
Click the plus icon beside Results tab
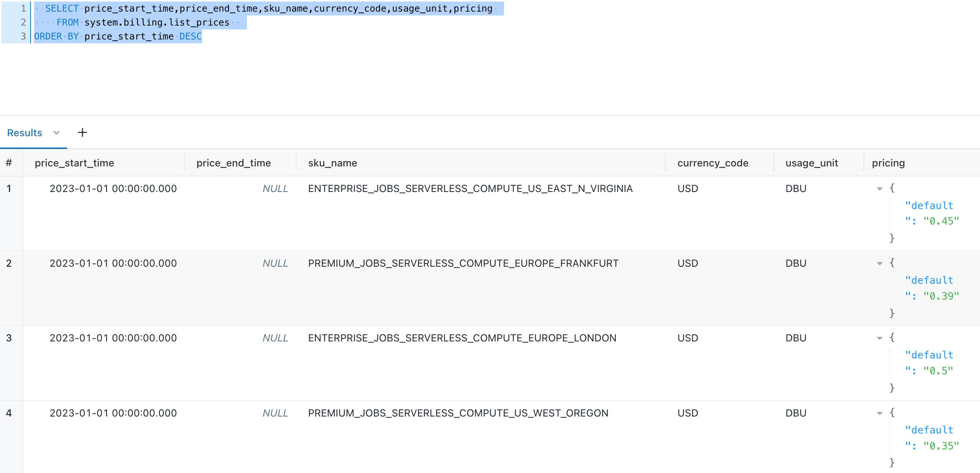[x=82, y=133]
